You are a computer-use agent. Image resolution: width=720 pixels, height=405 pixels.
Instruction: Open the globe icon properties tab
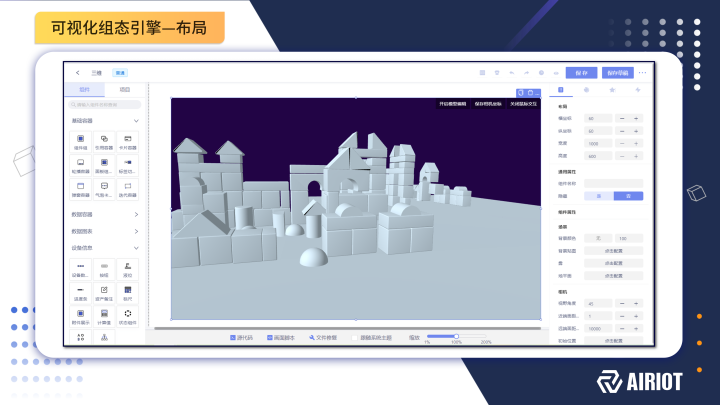(586, 90)
